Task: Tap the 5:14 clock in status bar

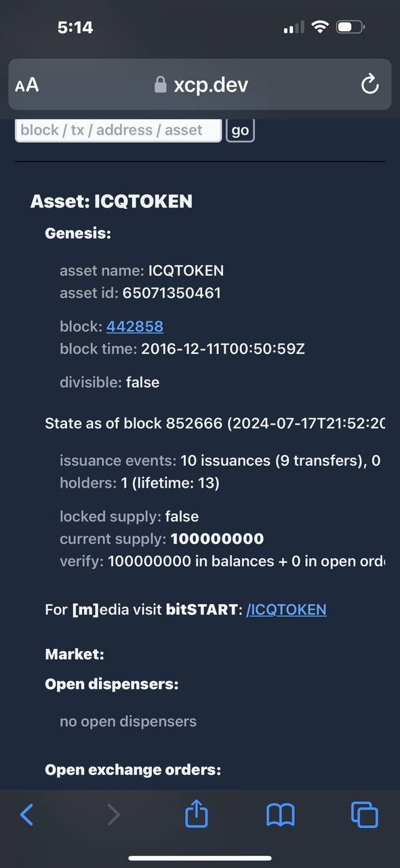Action: pos(75,28)
